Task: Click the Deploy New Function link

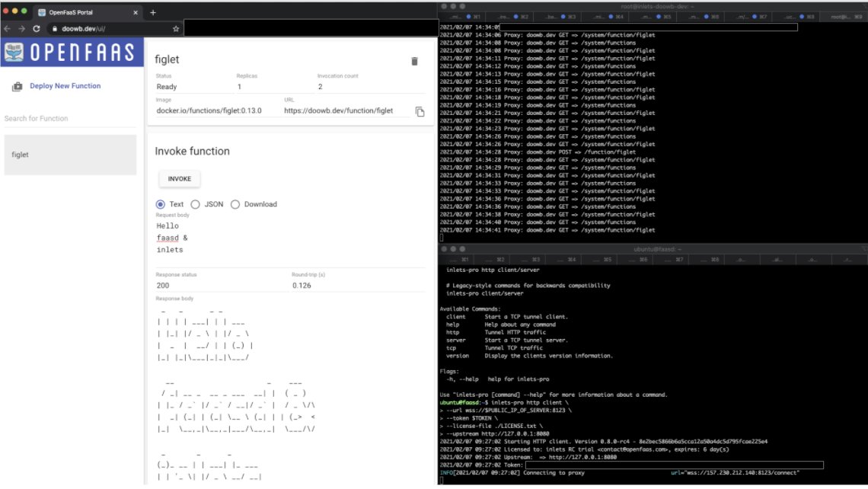Action: (65, 86)
